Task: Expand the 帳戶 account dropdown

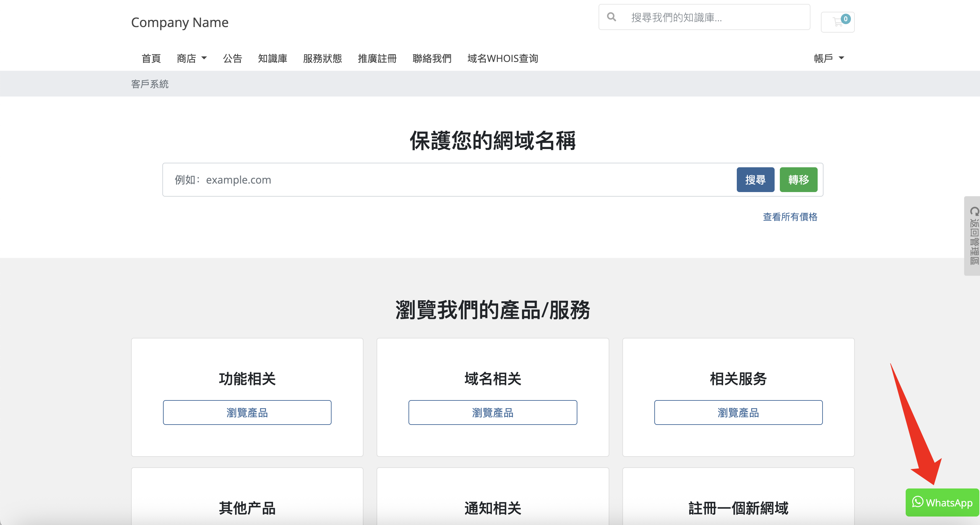Action: pyautogui.click(x=829, y=59)
